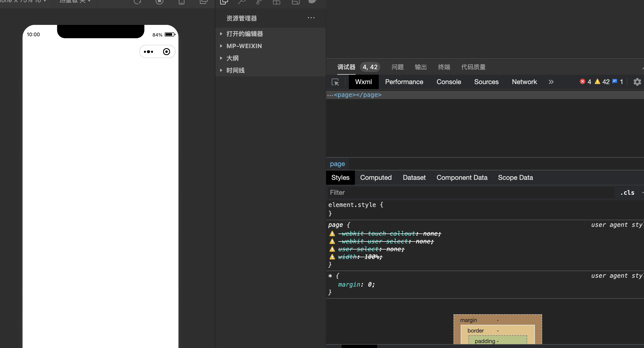Switch to the Component Data tab
Screen dimensions: 644x348
click(462, 178)
